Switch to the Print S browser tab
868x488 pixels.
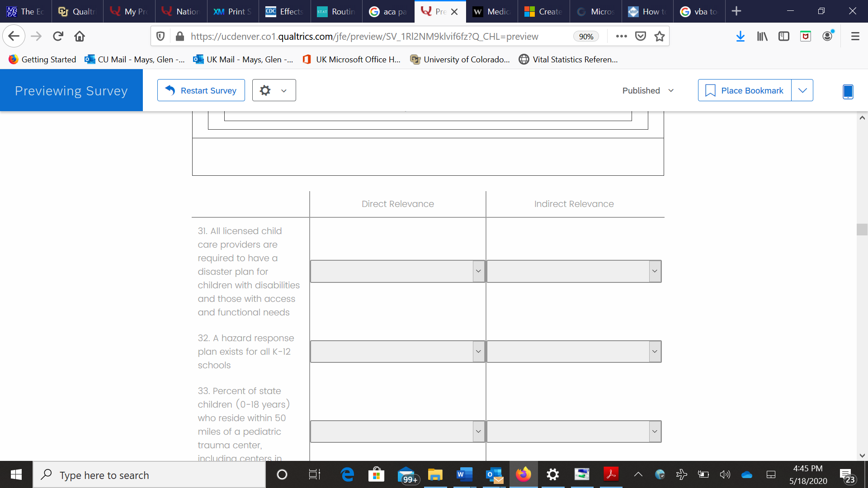[233, 11]
